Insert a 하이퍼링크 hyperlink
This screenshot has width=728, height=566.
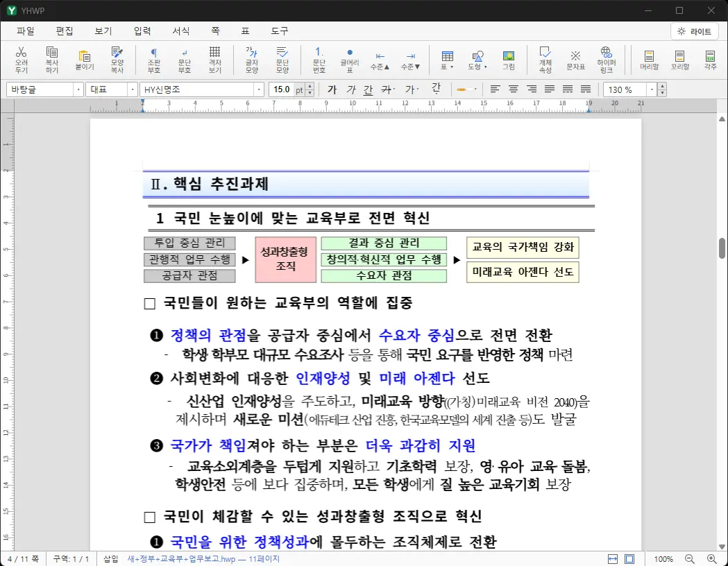point(607,60)
